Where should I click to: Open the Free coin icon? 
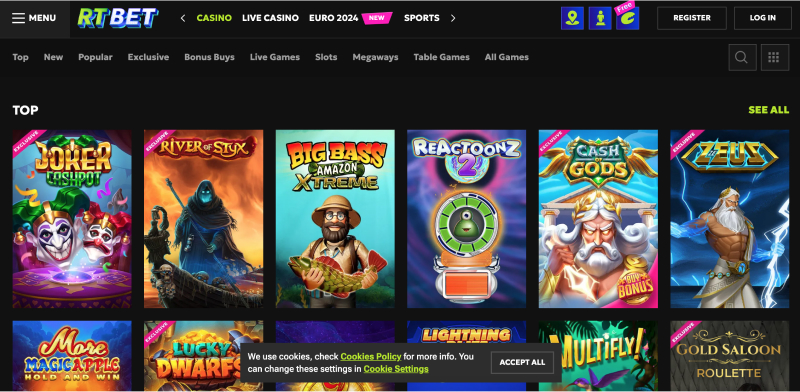[628, 18]
